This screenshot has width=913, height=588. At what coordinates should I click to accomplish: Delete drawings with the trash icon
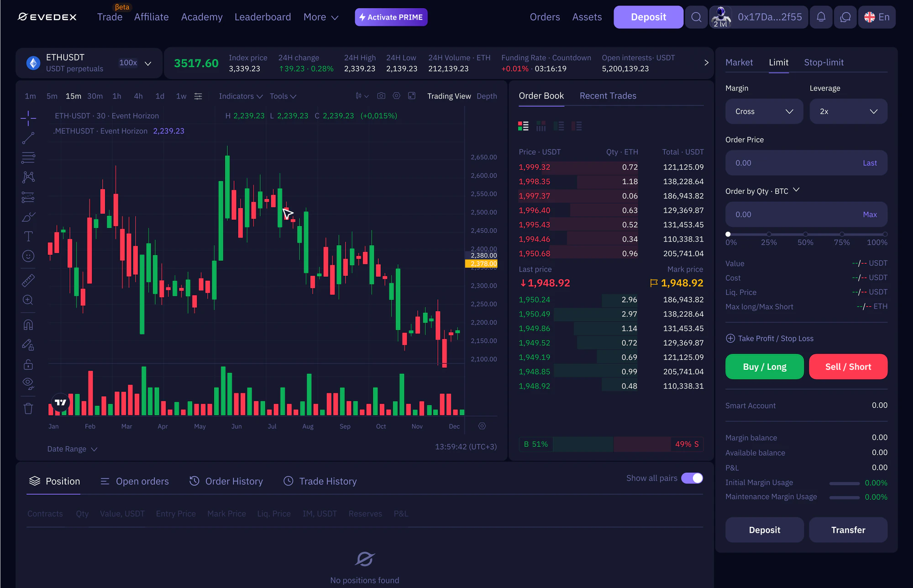pyautogui.click(x=28, y=408)
